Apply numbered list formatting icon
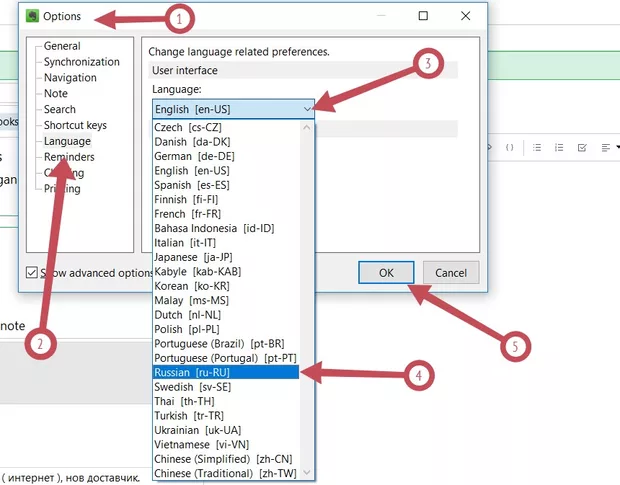Viewport: 620px width, 485px height. coord(559,147)
